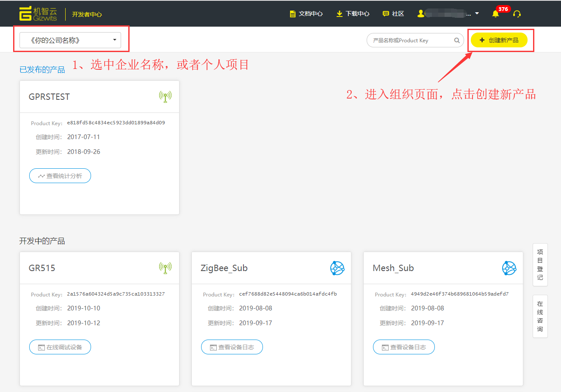Click 查看统计分析 on GPRSTEST card

[x=60, y=176]
